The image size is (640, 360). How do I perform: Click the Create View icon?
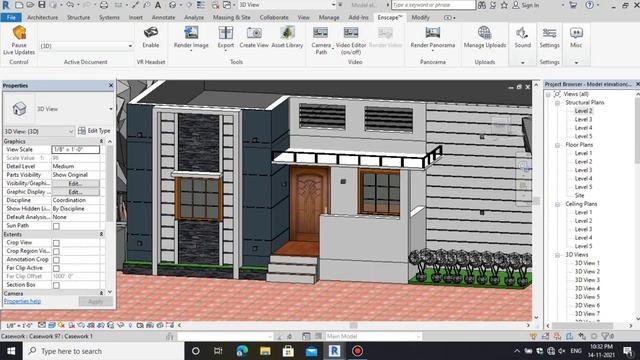254,33
